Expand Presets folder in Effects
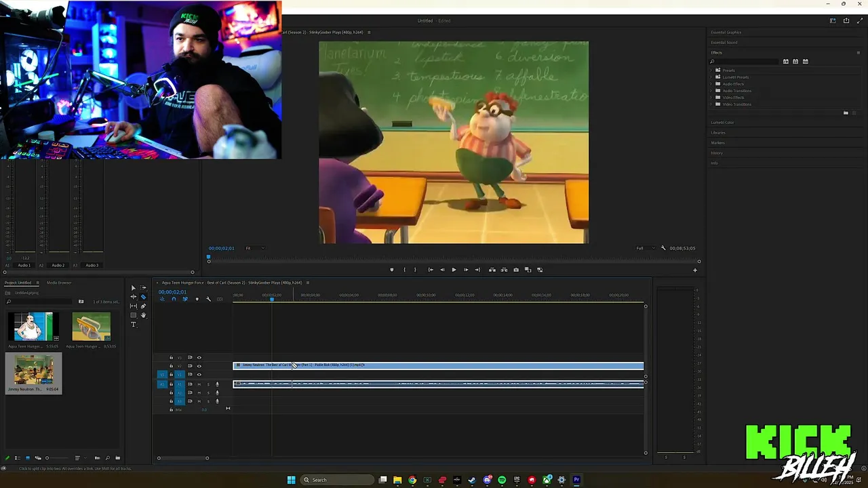 [711, 70]
